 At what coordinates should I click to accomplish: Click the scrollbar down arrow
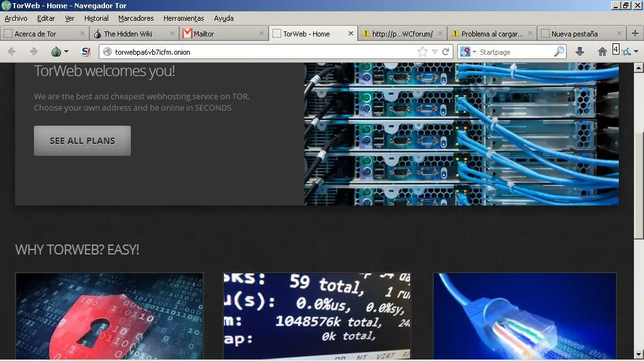click(638, 354)
